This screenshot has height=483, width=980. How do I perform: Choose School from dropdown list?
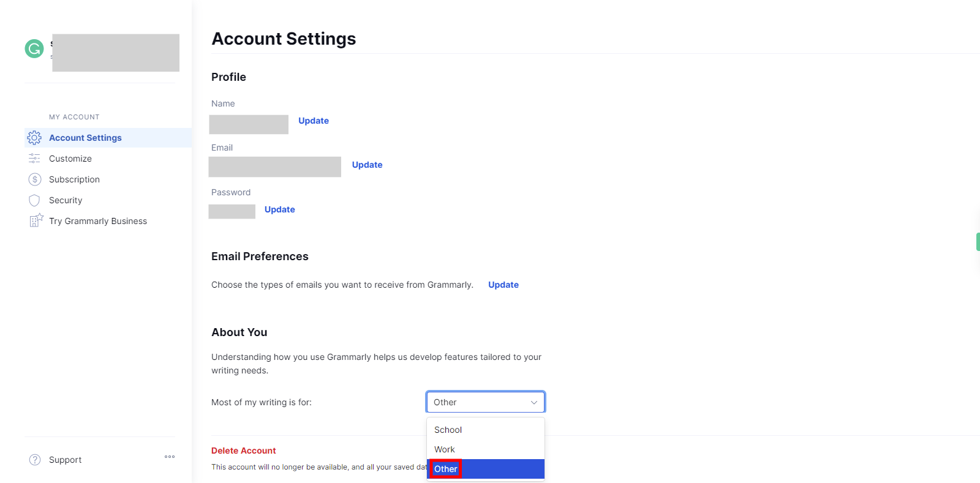click(x=486, y=430)
